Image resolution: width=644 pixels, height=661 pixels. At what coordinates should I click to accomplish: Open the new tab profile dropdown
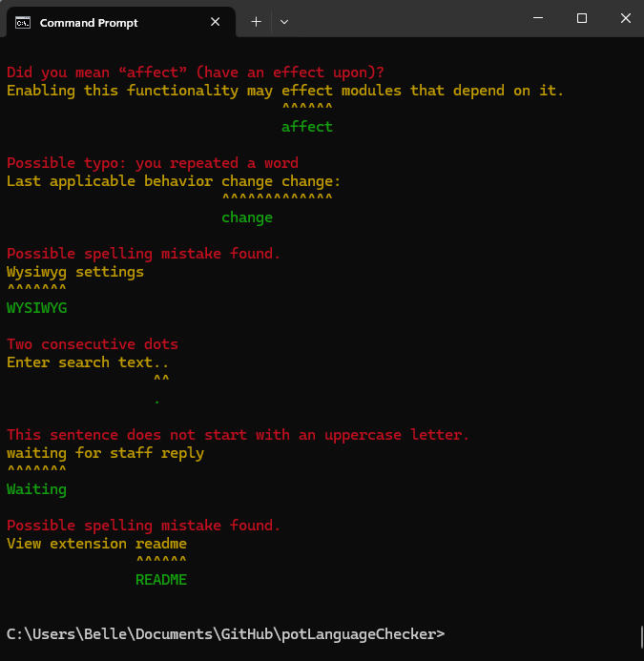tap(284, 22)
